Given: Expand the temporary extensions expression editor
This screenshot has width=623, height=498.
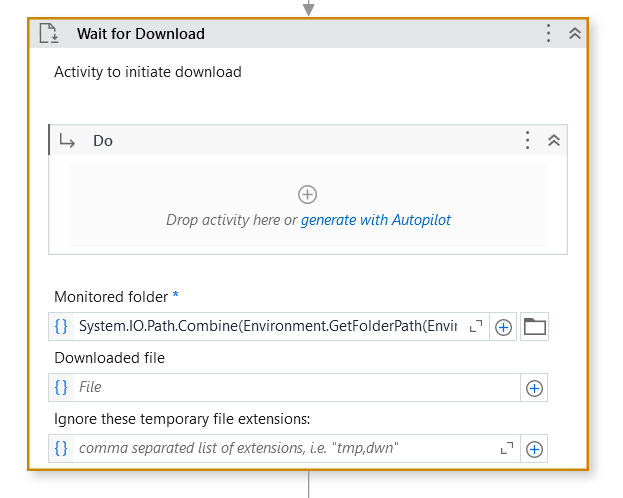Looking at the screenshot, I should pos(507,448).
